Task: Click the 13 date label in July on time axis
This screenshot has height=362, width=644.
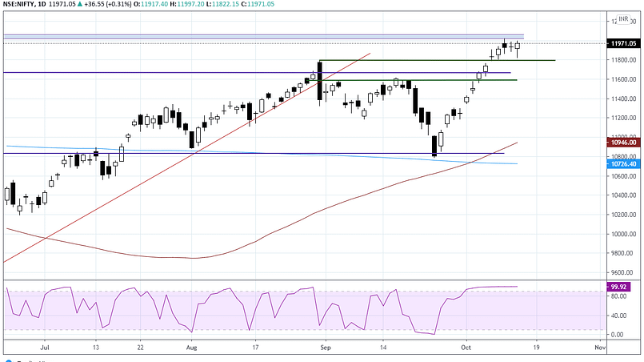Action: point(96,348)
